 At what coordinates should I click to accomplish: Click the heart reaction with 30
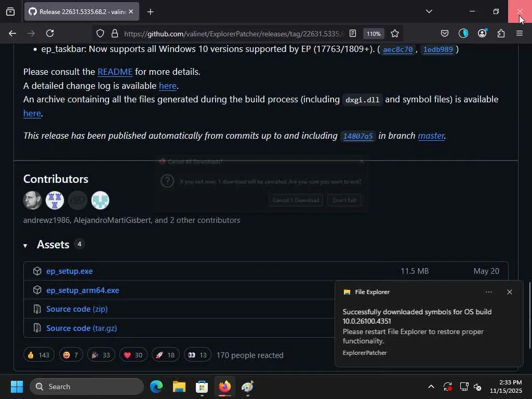click(x=134, y=355)
